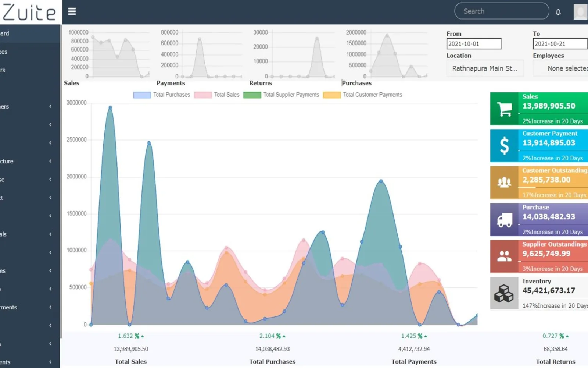This screenshot has height=368, width=588.
Task: Toggle Total Customer Payments legend swatch
Action: (332, 95)
